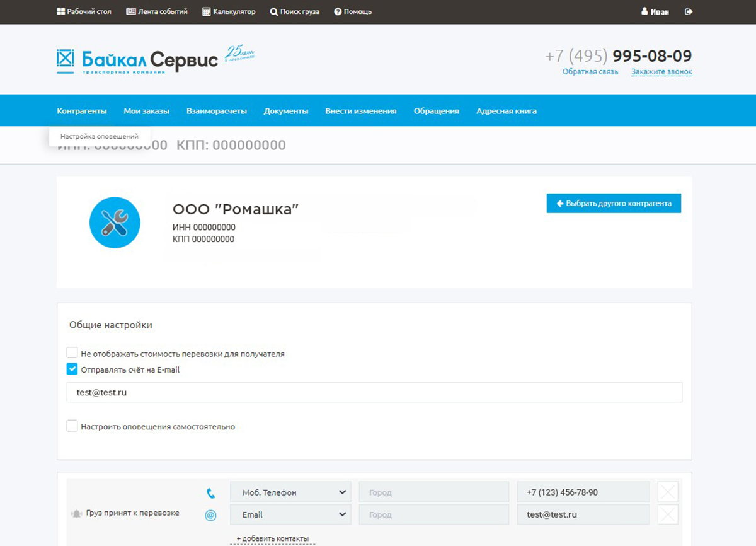Check Настроить оповещения самостоятельно
The width and height of the screenshot is (756, 546).
click(x=72, y=426)
